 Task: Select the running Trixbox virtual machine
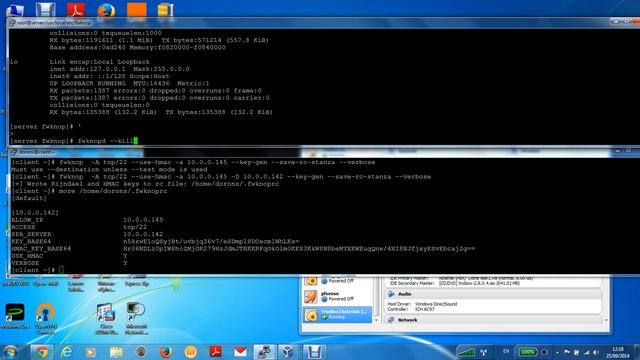pos(337,314)
